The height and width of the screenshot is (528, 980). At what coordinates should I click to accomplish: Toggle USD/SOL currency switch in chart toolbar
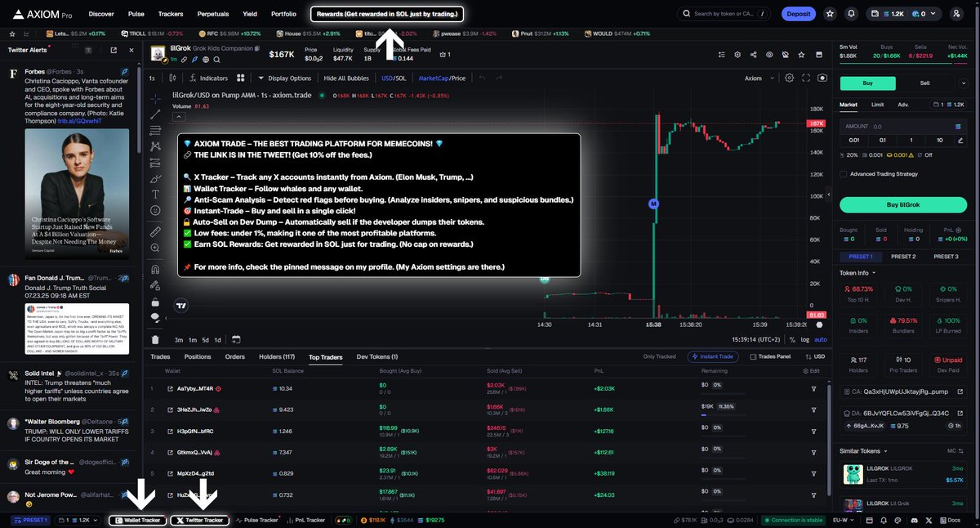pyautogui.click(x=394, y=78)
